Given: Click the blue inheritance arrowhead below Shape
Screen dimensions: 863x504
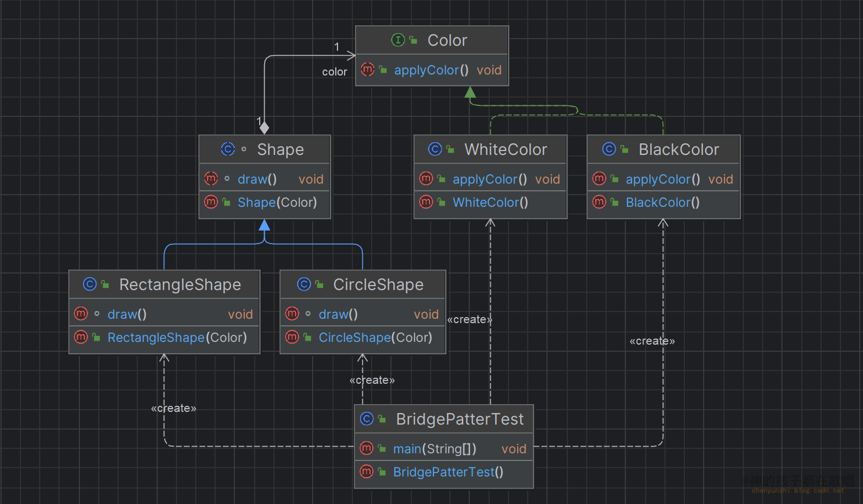Looking at the screenshot, I should point(265,225).
